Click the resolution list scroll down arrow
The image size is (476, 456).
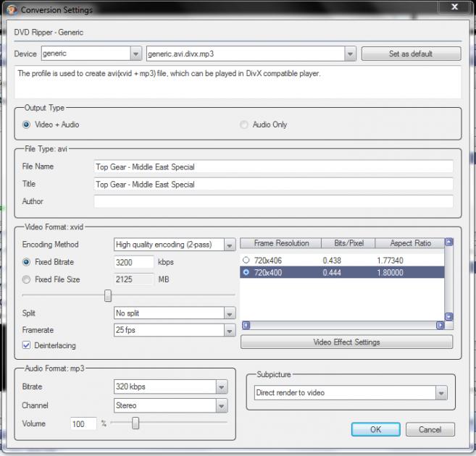[448, 316]
